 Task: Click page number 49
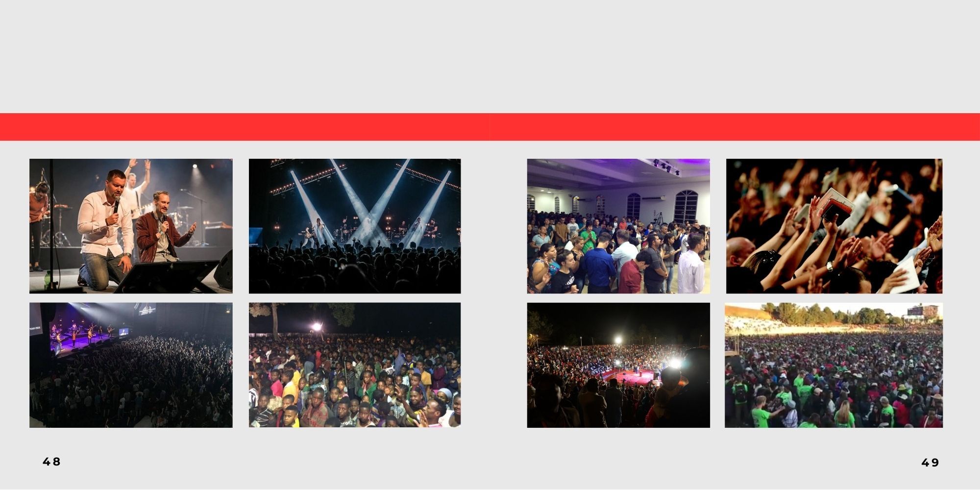tap(931, 463)
